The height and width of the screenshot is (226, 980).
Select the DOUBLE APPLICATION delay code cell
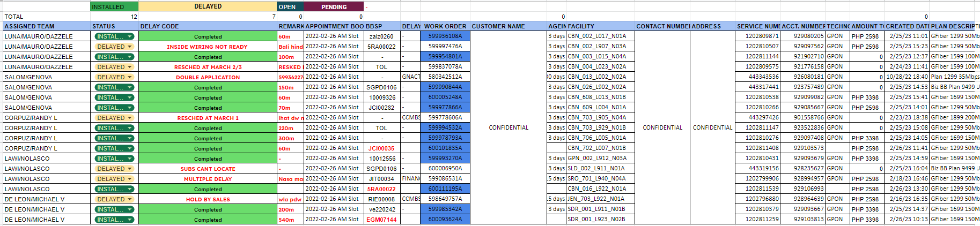click(208, 77)
